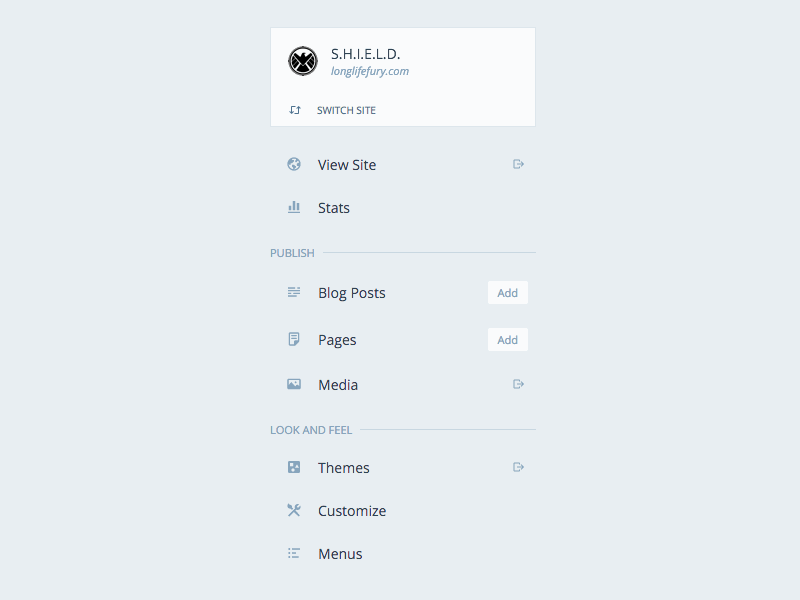Click the Pages document icon
800x600 pixels.
(x=293, y=339)
